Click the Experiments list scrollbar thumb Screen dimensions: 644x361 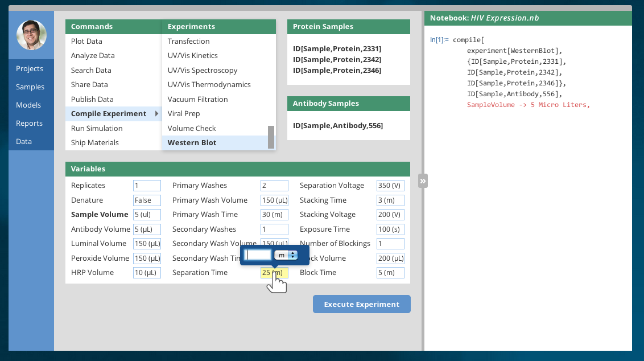271,137
